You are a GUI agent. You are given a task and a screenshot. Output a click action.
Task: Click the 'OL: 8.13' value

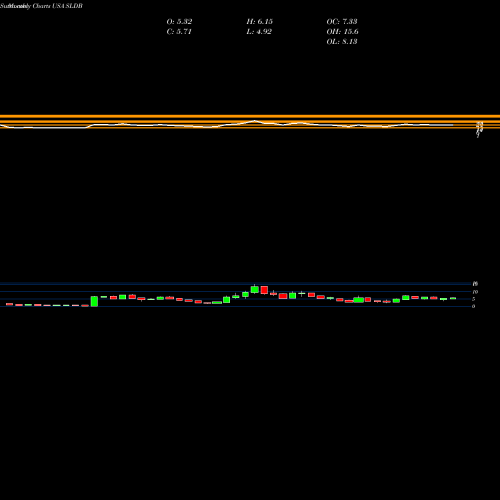pos(342,41)
